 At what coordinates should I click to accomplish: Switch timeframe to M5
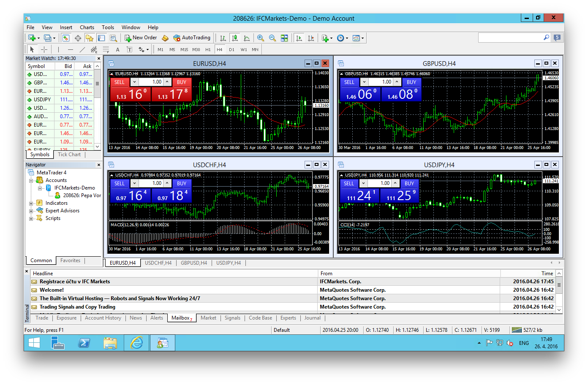172,49
